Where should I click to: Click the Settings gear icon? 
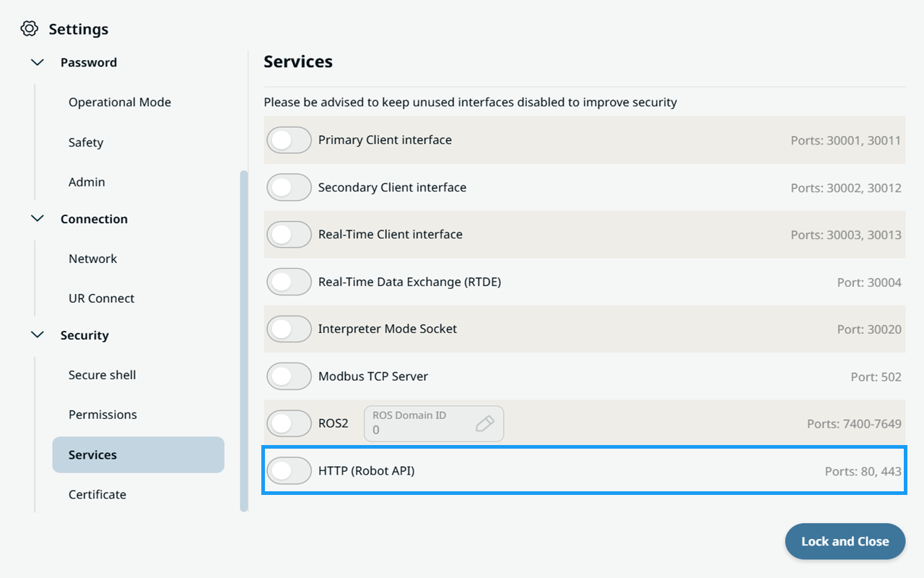pos(29,29)
